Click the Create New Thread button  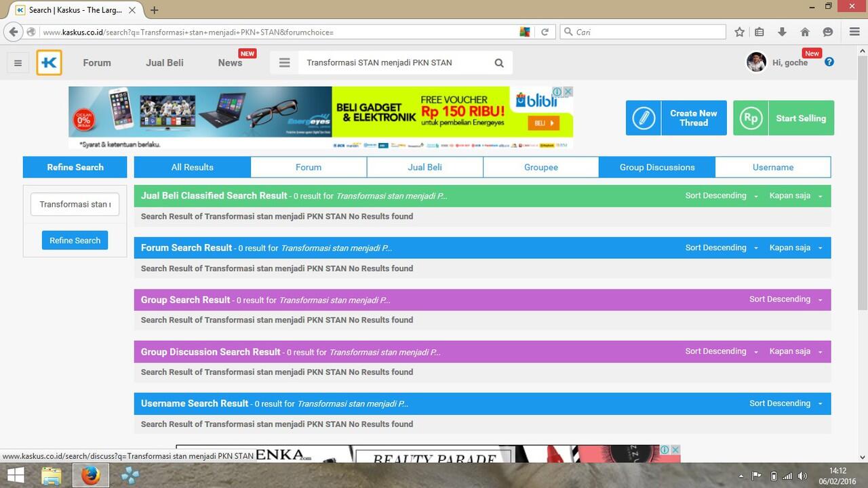pos(676,118)
